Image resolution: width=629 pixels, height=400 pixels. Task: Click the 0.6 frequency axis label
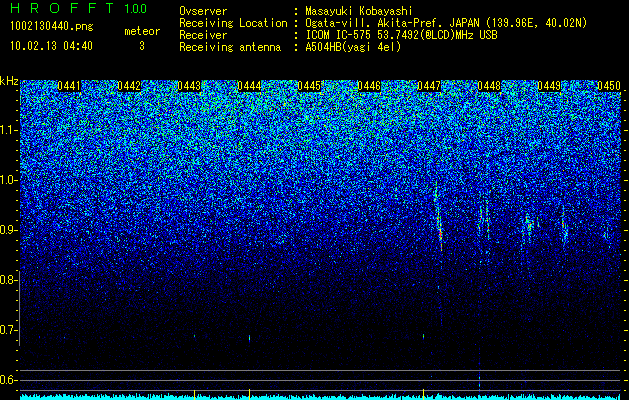[x=9, y=380]
